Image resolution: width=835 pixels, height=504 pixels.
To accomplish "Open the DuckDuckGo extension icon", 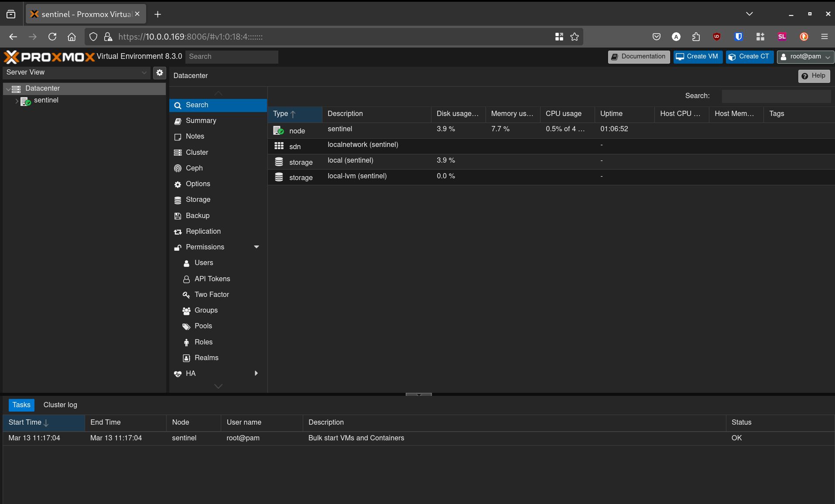I will pos(804,37).
